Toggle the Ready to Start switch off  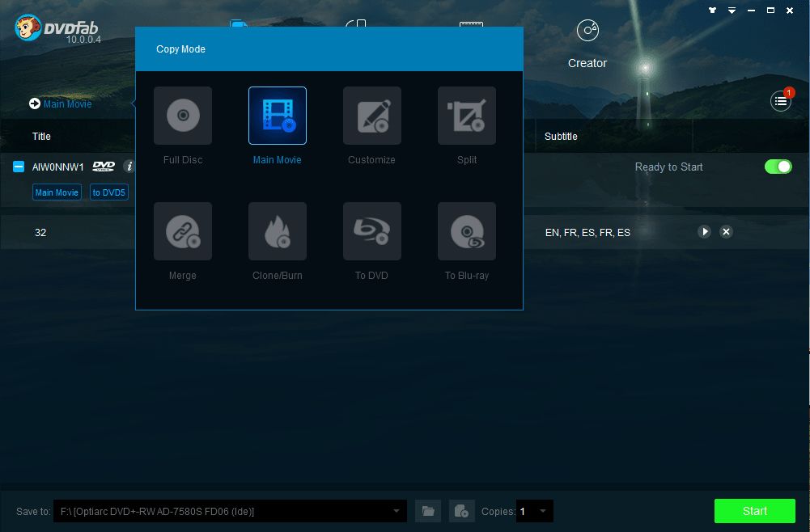(x=778, y=167)
